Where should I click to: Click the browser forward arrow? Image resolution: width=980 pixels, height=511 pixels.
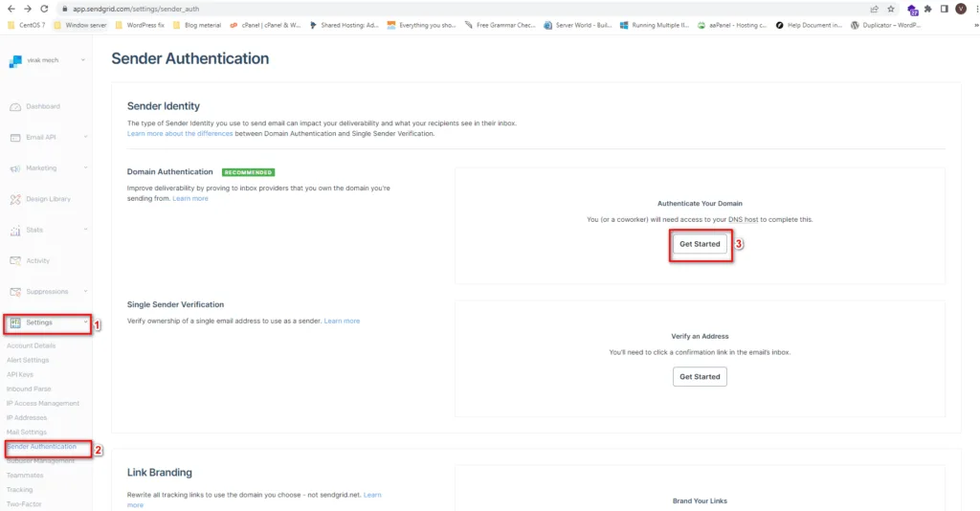click(x=28, y=9)
